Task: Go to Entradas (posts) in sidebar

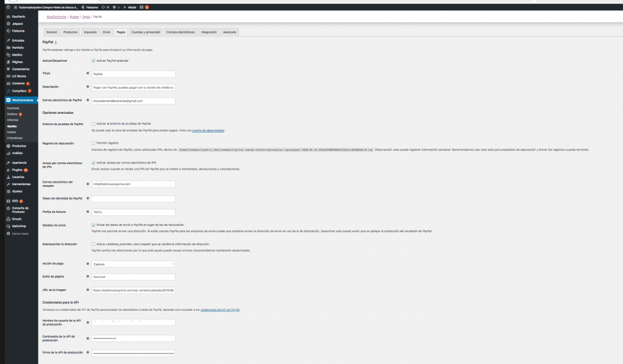Action: (x=18, y=41)
